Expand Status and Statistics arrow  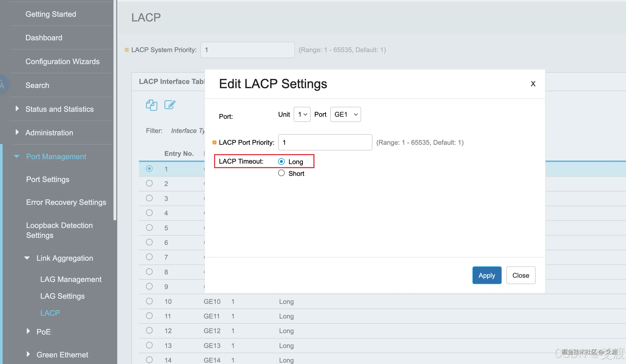tap(17, 108)
